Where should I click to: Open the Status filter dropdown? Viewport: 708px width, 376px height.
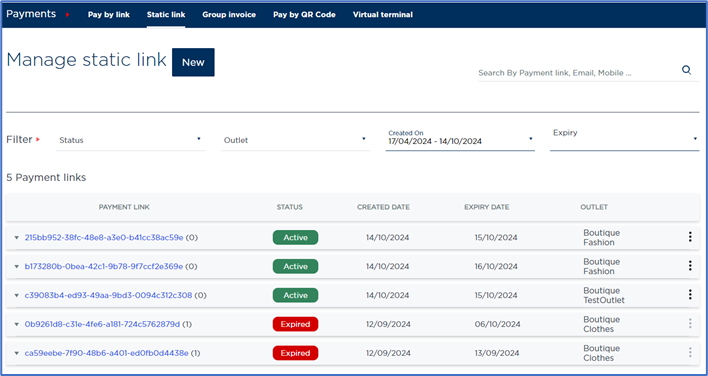pyautogui.click(x=130, y=140)
